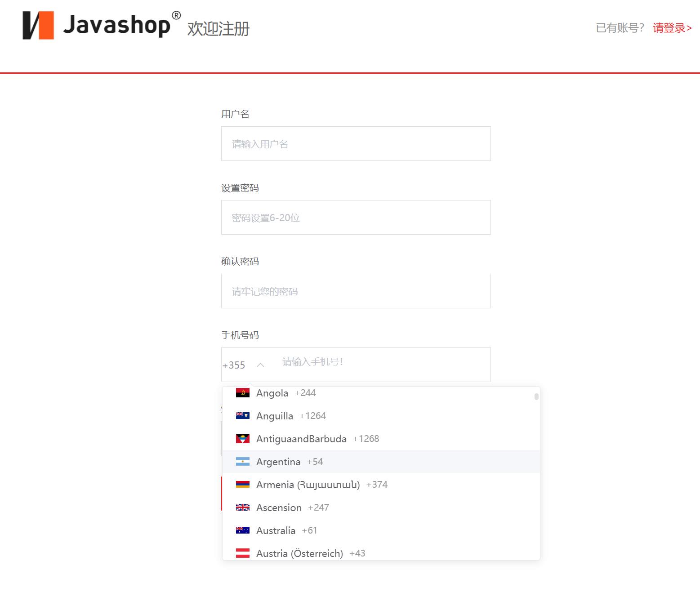Click the 密码设置6-20位 password field
Screen dimensions: 700x592
355,217
